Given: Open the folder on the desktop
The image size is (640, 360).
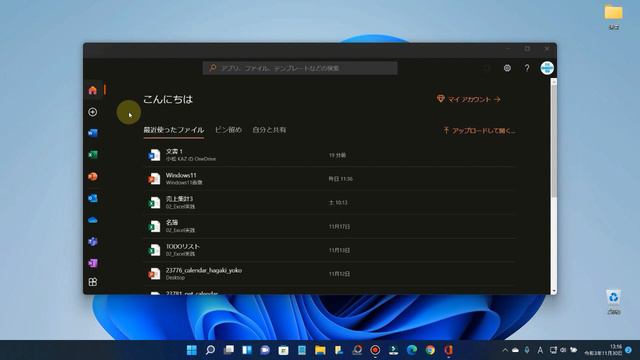Looking at the screenshot, I should (613, 17).
